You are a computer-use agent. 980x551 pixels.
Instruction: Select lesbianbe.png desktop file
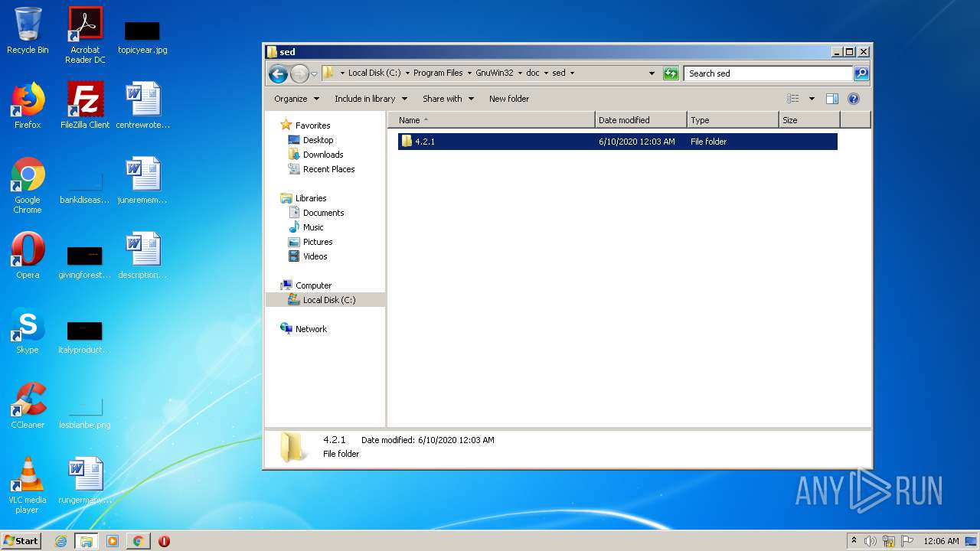tap(85, 413)
